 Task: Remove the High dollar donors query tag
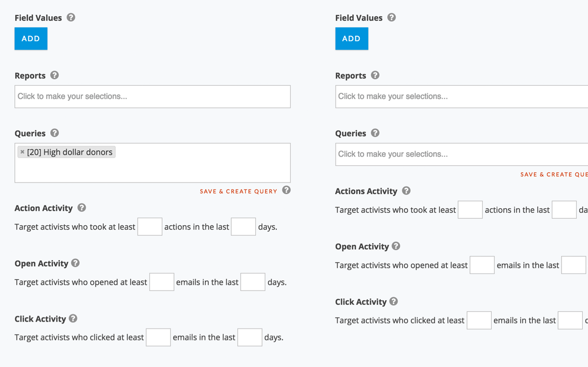pos(23,152)
